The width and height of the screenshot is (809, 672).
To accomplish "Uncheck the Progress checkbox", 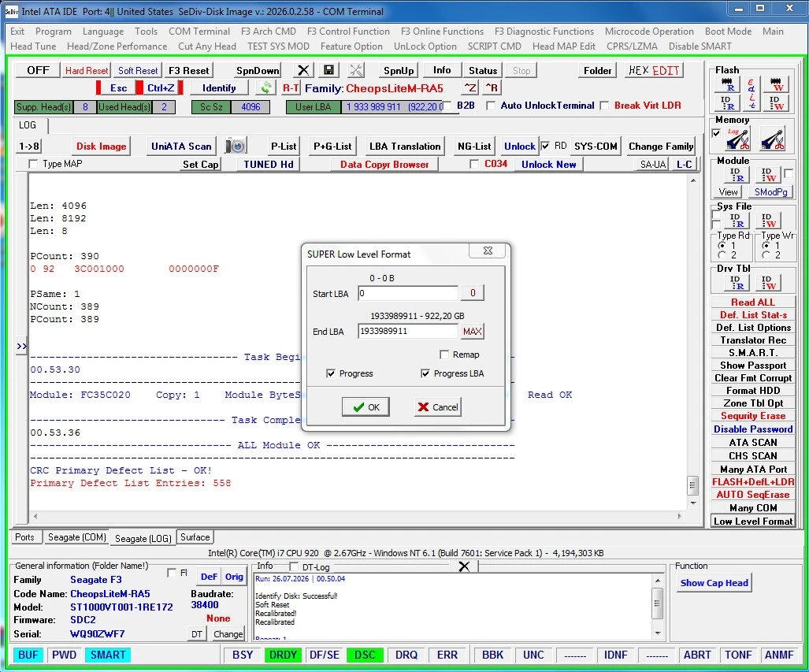I will 331,373.
